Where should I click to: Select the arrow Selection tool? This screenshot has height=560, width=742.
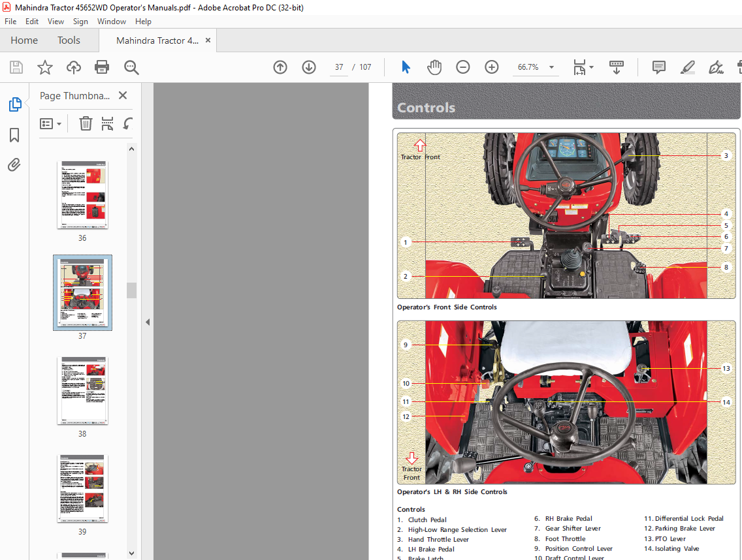[x=406, y=67]
